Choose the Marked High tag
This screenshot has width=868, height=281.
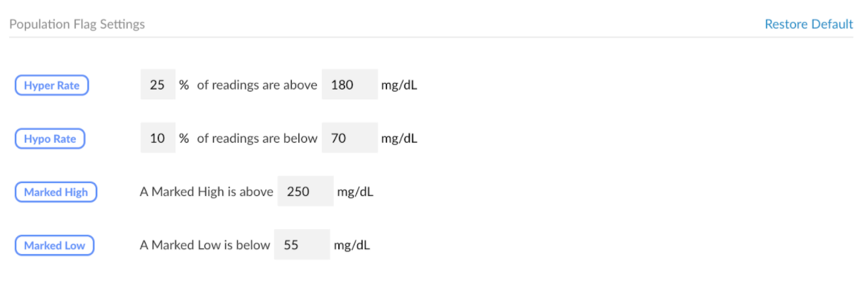[x=56, y=192]
